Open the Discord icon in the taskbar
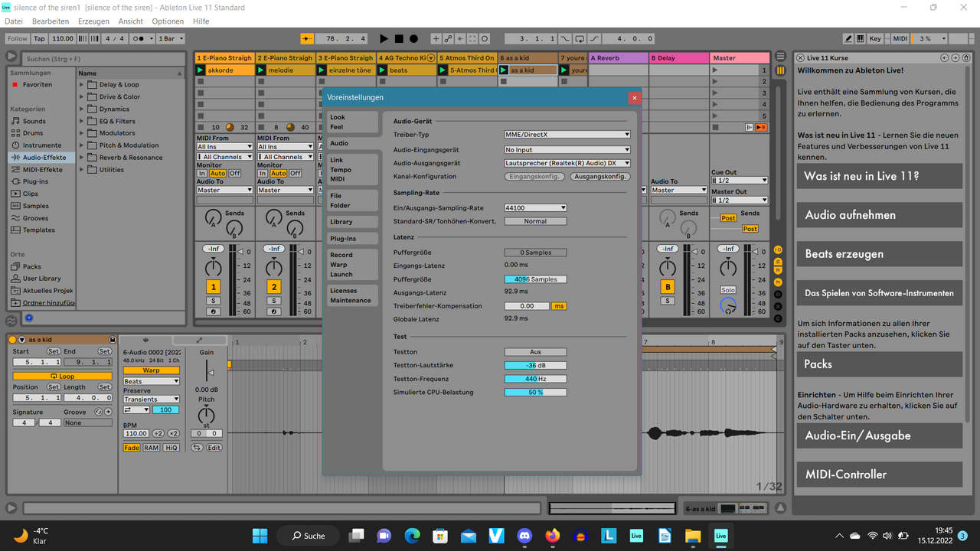The height and width of the screenshot is (551, 980). pyautogui.click(x=524, y=536)
